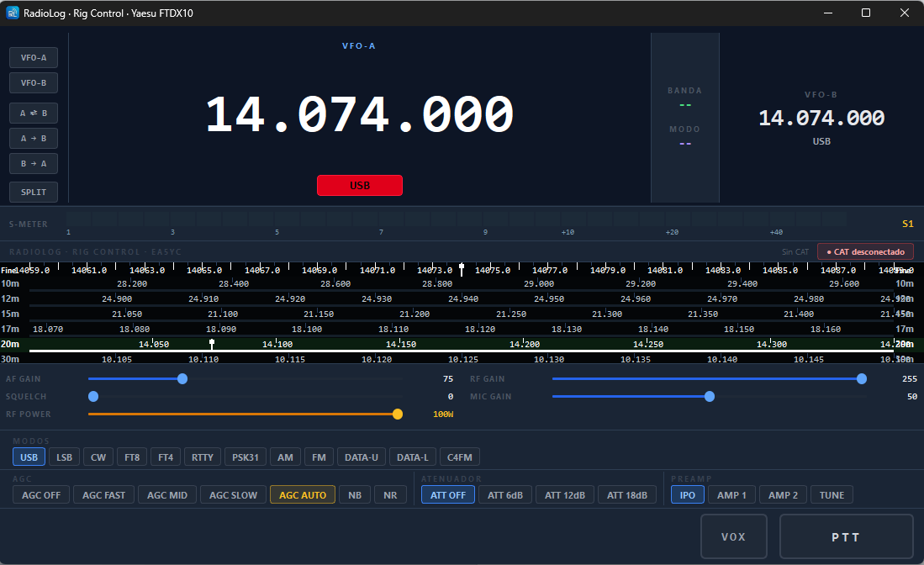Screen dimensions: 924x565
Task: Click the S1 S-meter reading
Action: click(x=907, y=224)
